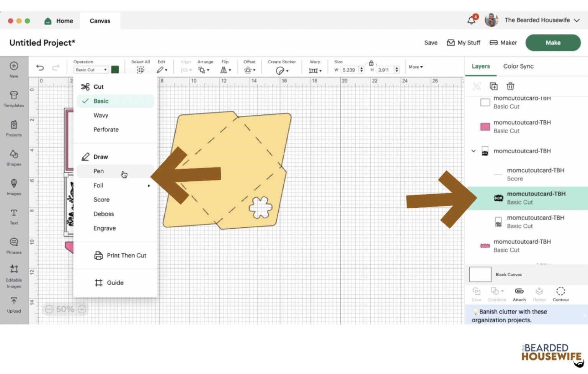Toggle the size aspect ratio lock
Screen dimensions: 588x374
coord(371,63)
